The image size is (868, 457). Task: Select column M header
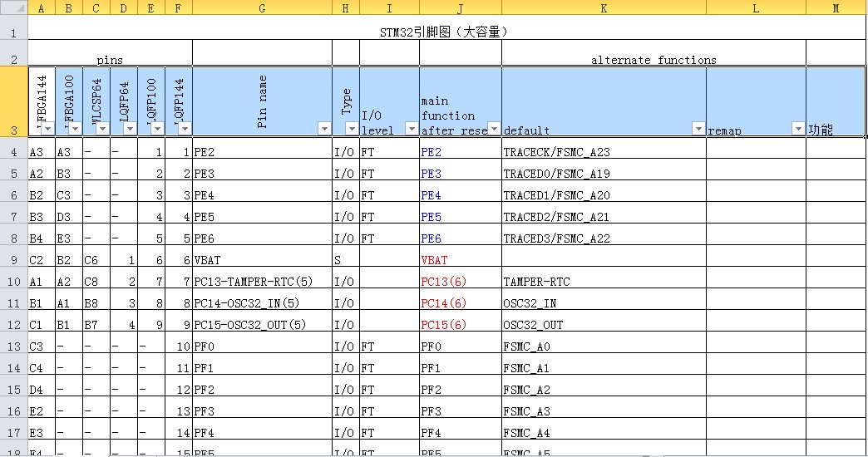point(836,7)
